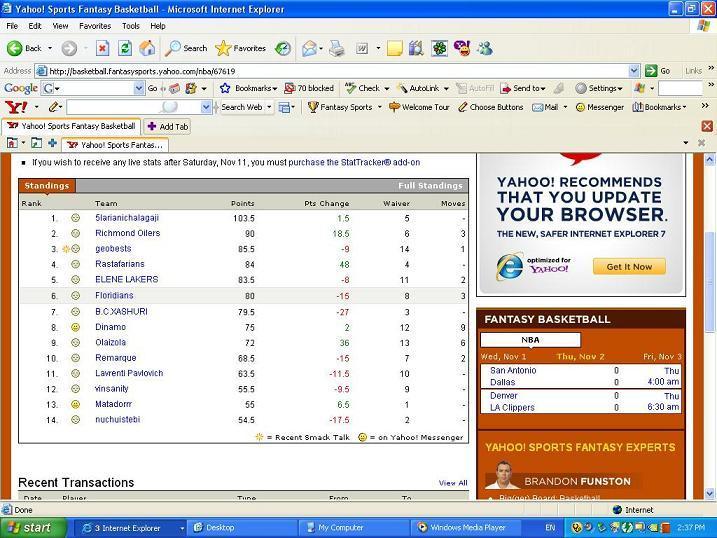The image size is (717, 538).
Task: Click Choose Buttons on Yahoo toolbar
Action: coord(491,107)
